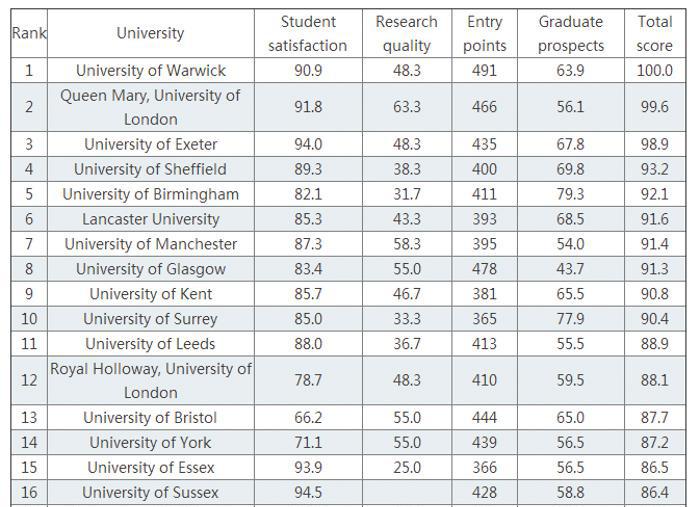
Task: Select the University of Birmingham cell
Action: [150, 194]
